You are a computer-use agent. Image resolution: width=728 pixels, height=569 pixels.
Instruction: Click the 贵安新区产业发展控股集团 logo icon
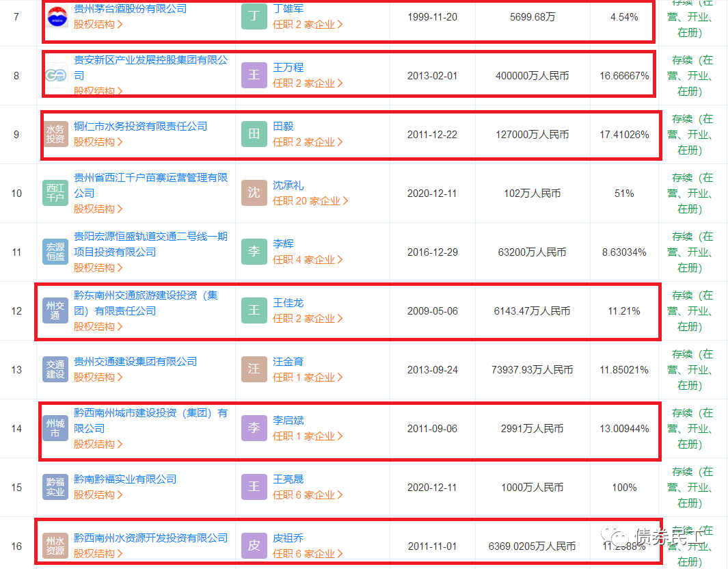tap(55, 75)
